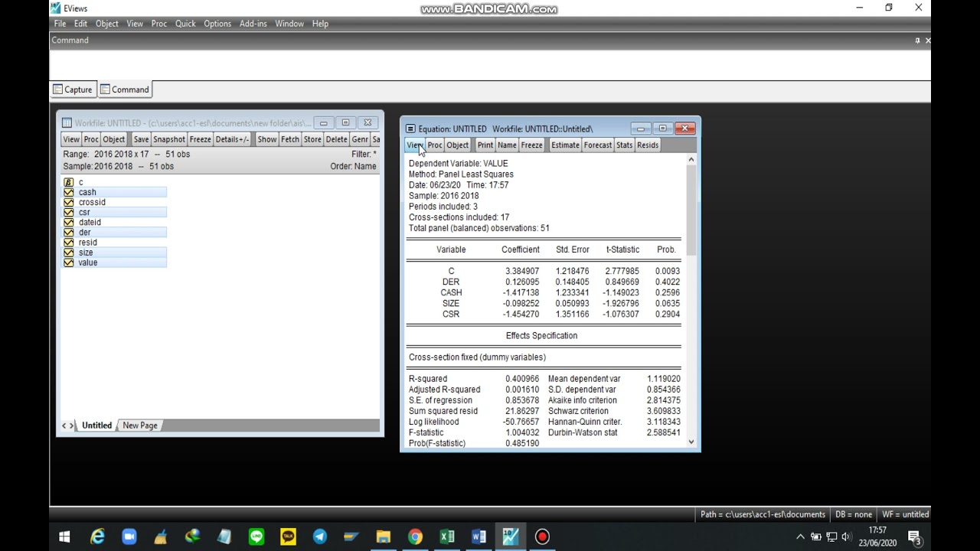The height and width of the screenshot is (551, 980).
Task: Open the Quick menu
Action: point(185,24)
